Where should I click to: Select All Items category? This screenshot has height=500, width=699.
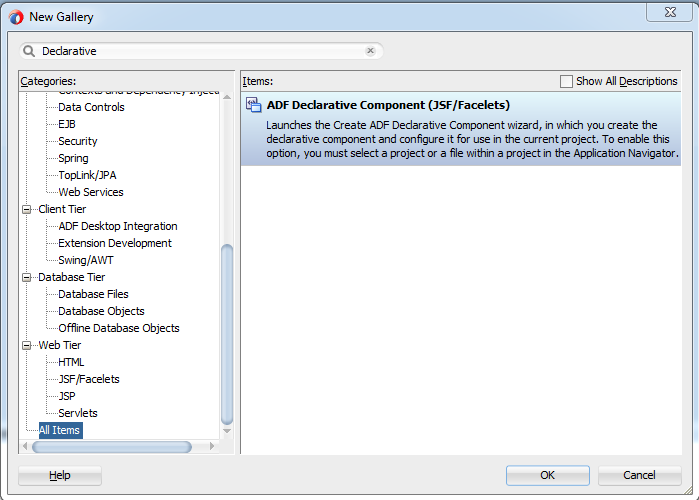click(x=61, y=430)
